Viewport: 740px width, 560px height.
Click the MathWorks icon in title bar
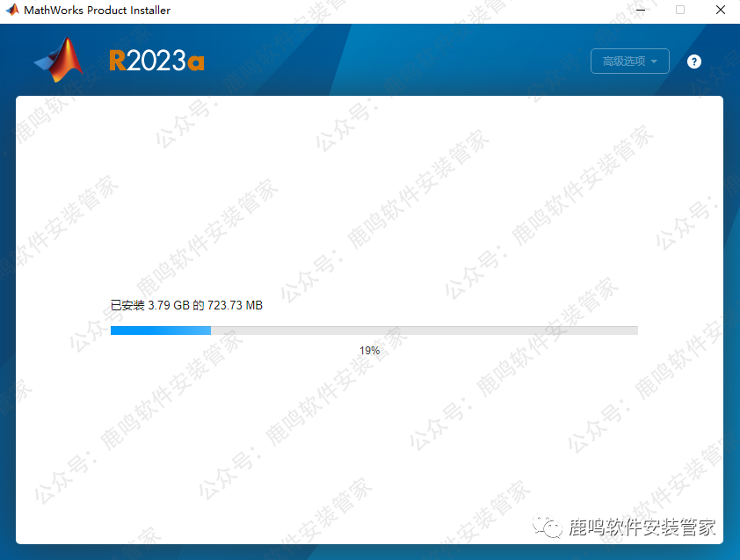point(12,10)
